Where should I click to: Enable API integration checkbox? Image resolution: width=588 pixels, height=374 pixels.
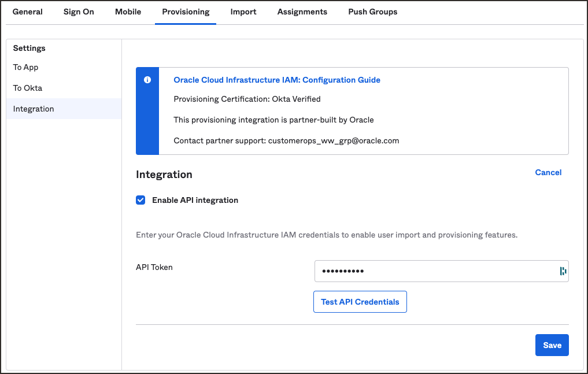pos(140,200)
